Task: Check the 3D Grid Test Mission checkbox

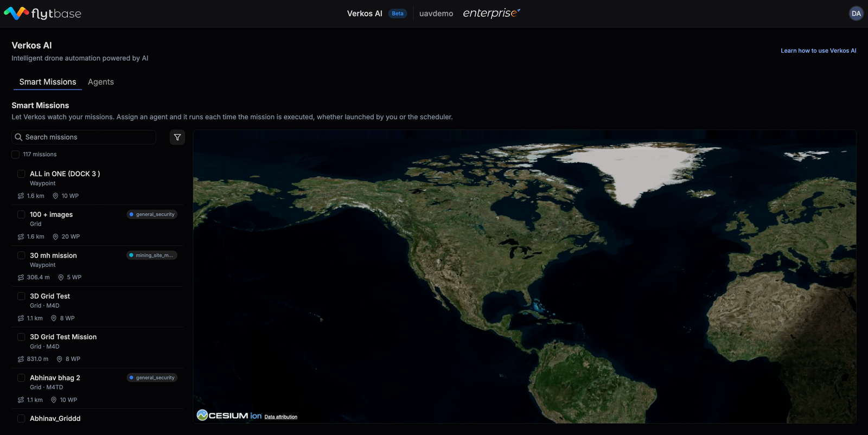Action: [x=21, y=337]
